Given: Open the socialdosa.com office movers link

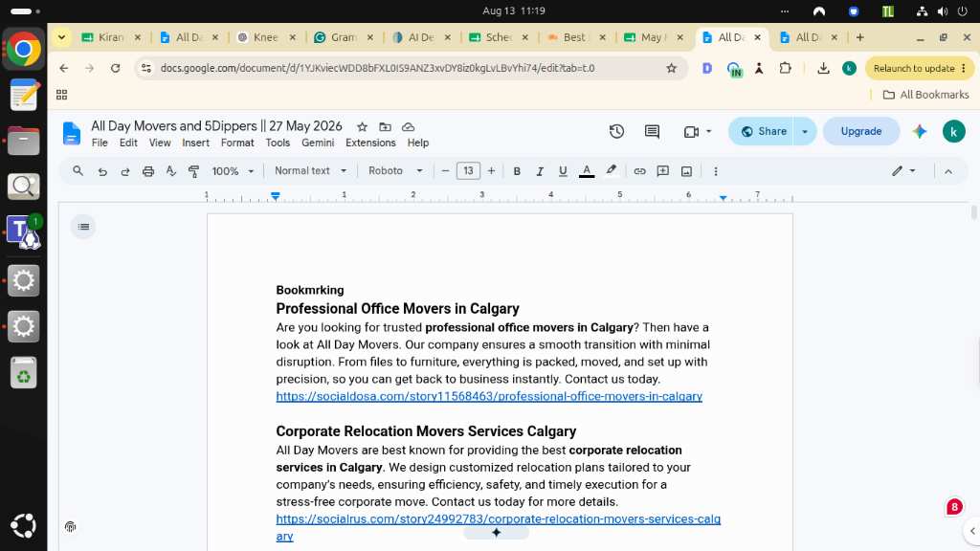Looking at the screenshot, I should (489, 396).
